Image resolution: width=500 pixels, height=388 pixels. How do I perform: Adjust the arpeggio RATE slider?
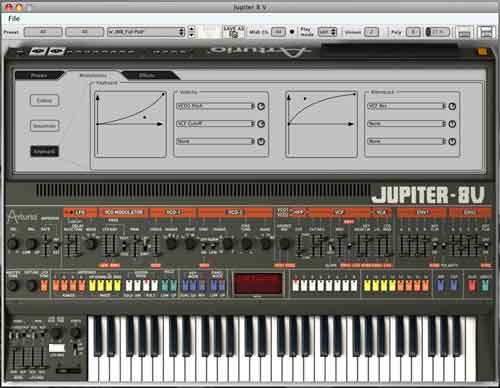pyautogui.click(x=45, y=244)
